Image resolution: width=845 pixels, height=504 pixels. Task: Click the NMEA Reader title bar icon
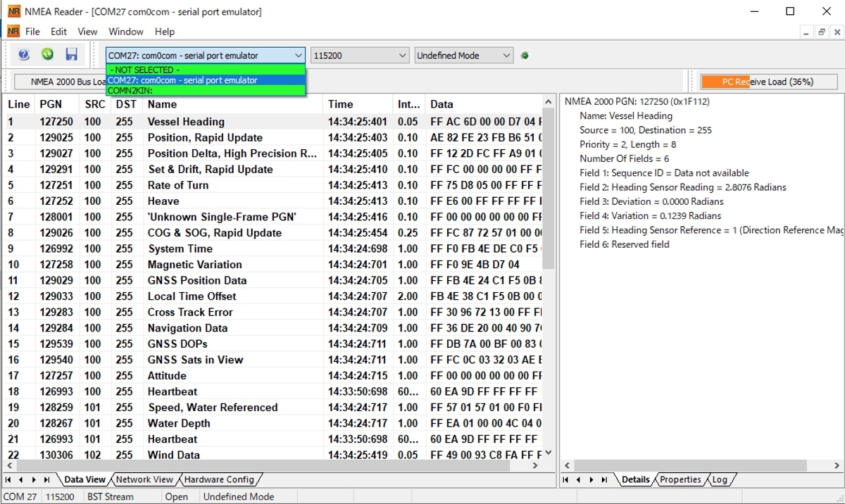pyautogui.click(x=13, y=11)
